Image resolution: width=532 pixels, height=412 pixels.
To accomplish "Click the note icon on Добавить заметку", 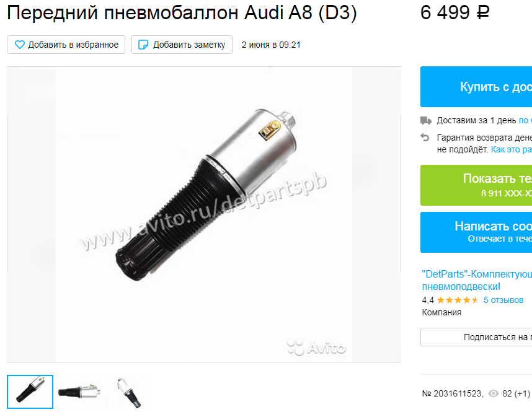I will [x=143, y=45].
